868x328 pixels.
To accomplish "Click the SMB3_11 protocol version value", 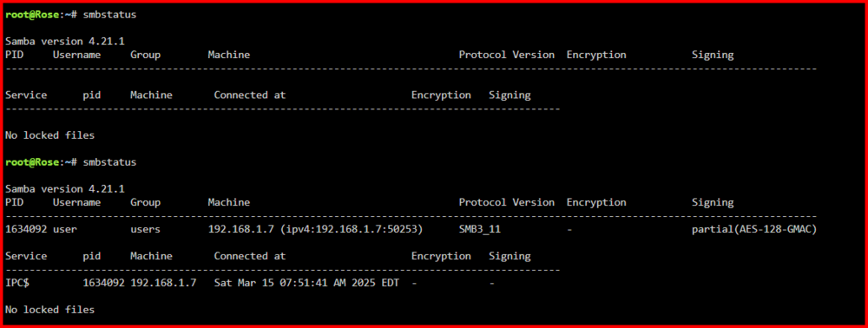I will tap(479, 229).
